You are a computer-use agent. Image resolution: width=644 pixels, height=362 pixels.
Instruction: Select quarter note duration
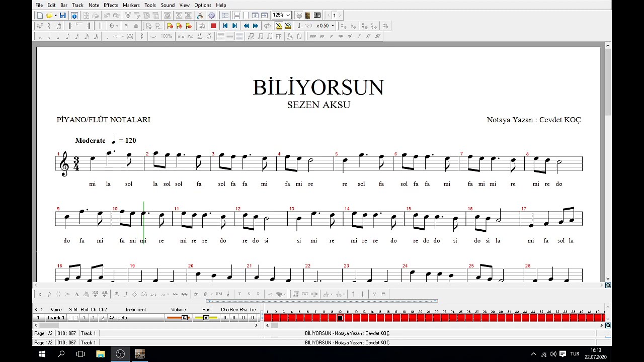point(58,36)
